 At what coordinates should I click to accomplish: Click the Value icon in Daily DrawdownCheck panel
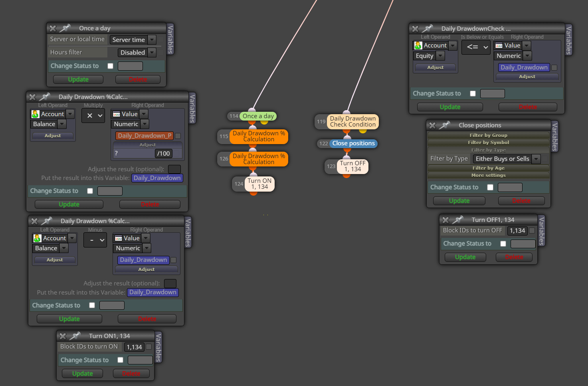point(499,46)
